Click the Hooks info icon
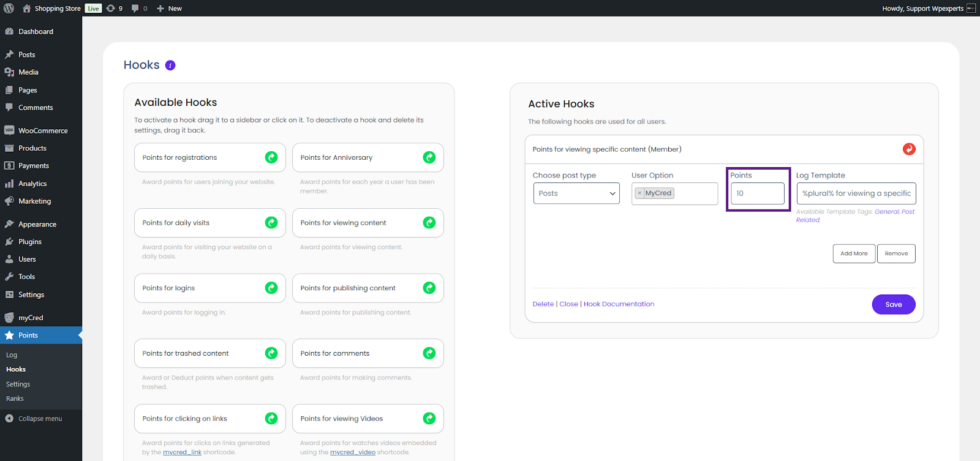Image resolution: width=980 pixels, height=461 pixels. (170, 66)
